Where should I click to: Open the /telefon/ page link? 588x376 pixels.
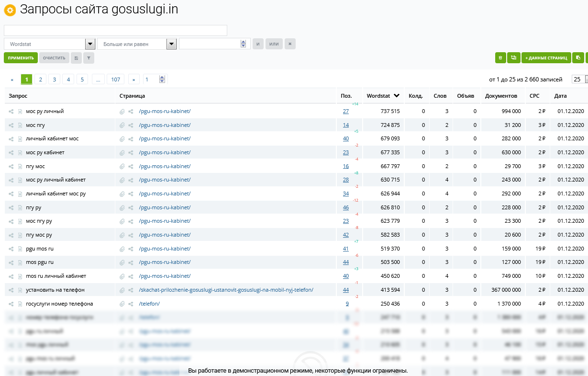click(149, 304)
